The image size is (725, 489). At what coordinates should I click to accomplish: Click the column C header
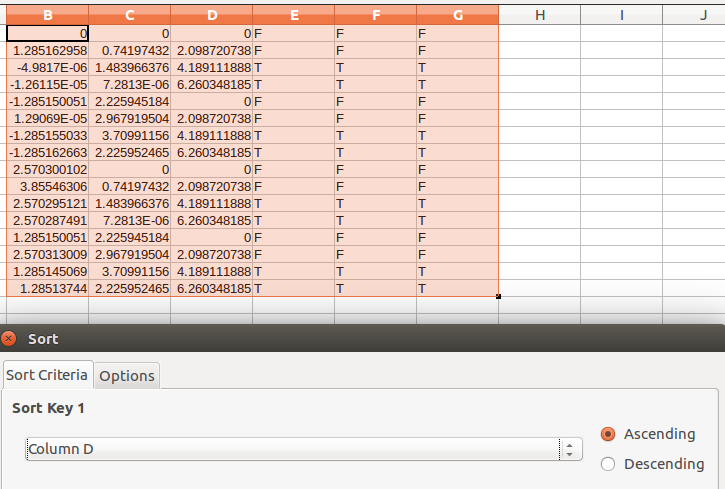pyautogui.click(x=129, y=15)
